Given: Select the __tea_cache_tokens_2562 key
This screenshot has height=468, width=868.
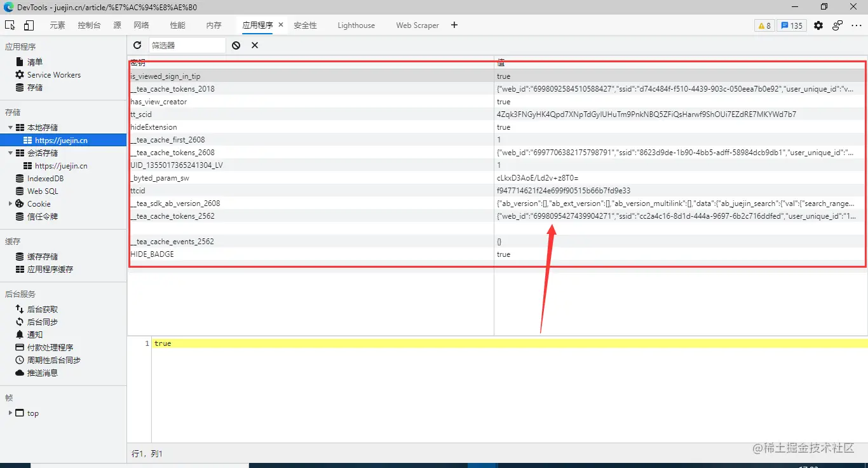Looking at the screenshot, I should click(x=172, y=216).
